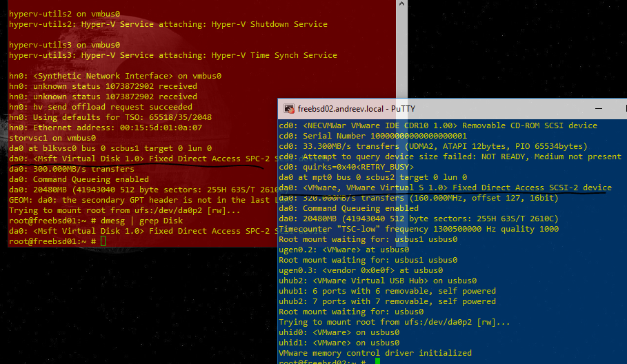
Task: Click 'da0 at mpt0 bus 0 scbus2 target 0 lun 0'
Action: (x=372, y=177)
